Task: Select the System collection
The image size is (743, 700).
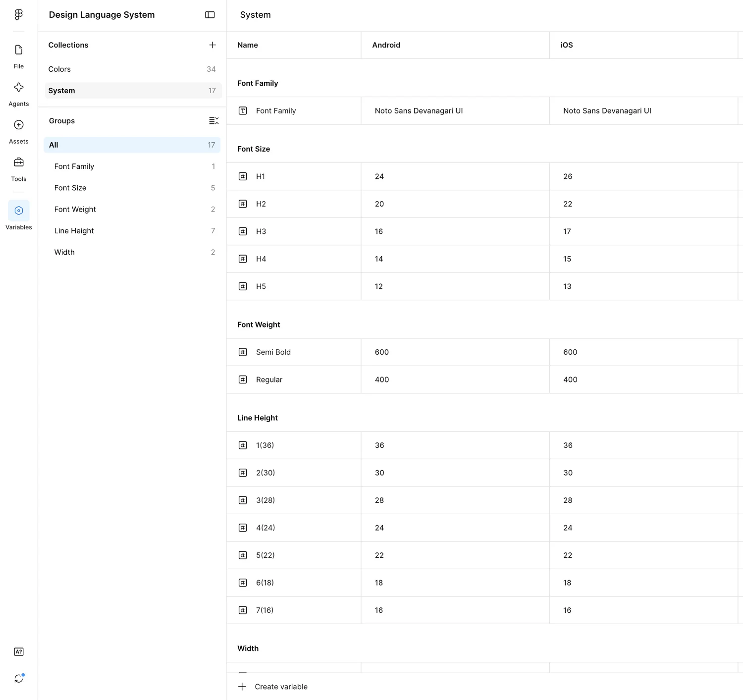Action: point(132,91)
